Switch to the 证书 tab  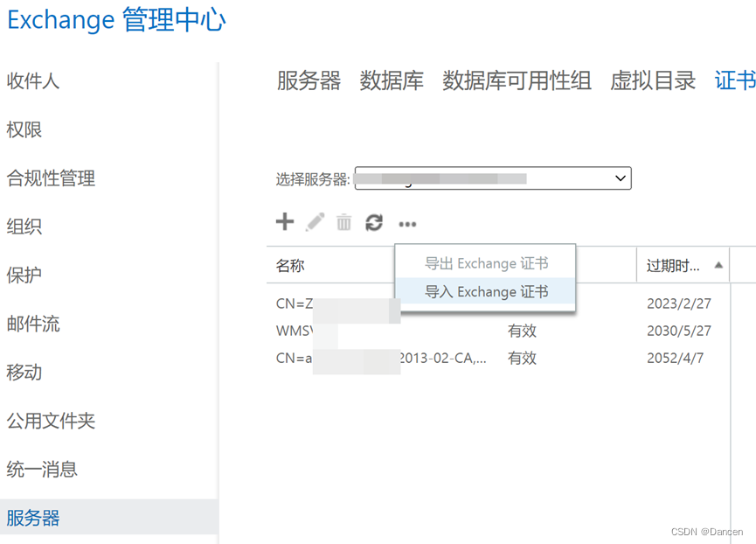click(735, 80)
